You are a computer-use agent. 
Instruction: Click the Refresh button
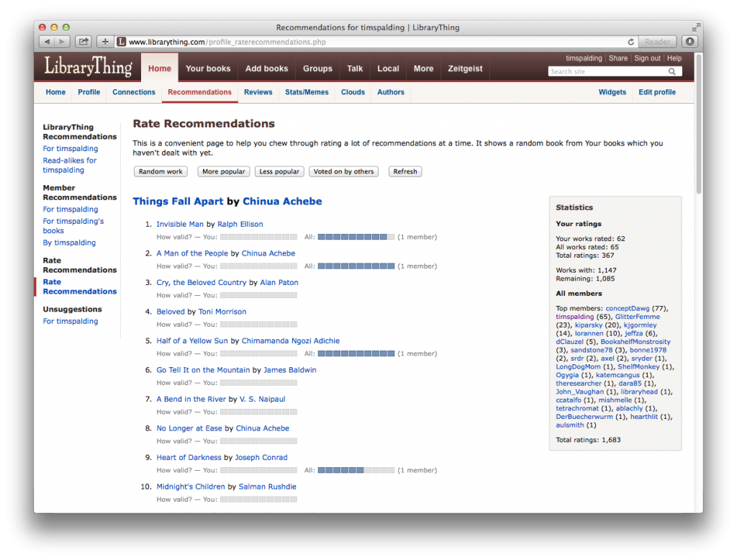pyautogui.click(x=405, y=171)
